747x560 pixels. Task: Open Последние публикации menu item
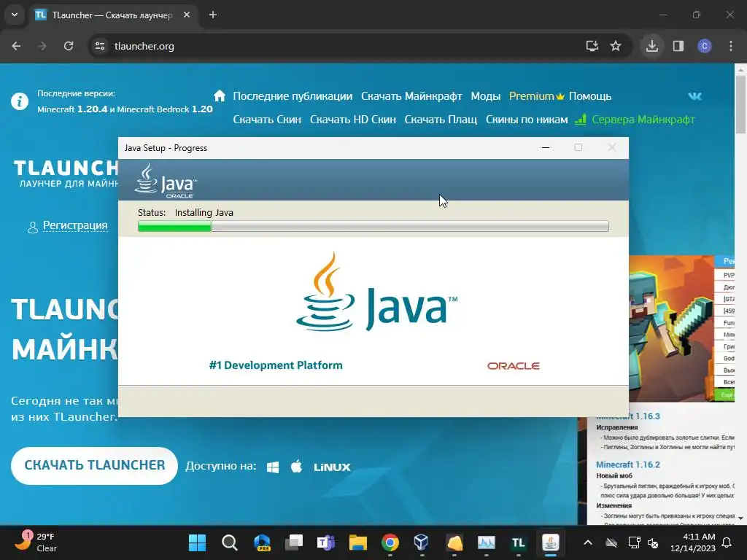(x=293, y=96)
